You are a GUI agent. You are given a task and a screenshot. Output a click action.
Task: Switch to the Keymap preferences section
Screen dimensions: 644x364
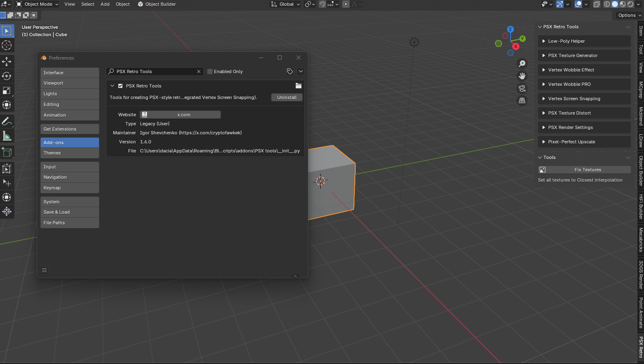click(70, 188)
